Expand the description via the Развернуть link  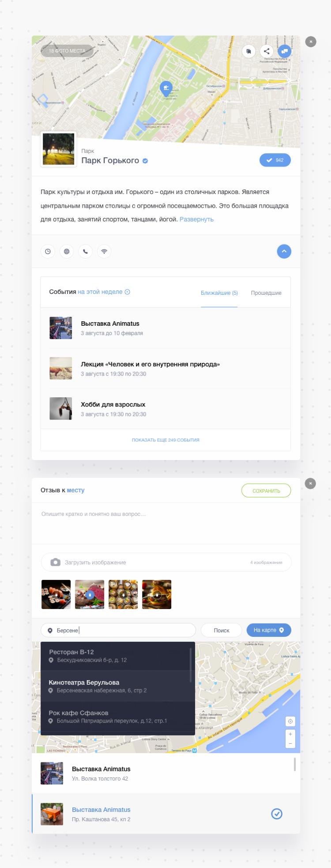point(196,219)
